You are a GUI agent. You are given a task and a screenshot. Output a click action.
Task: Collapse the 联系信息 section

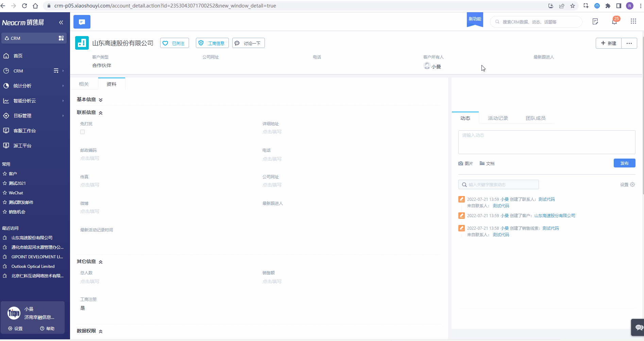point(101,112)
